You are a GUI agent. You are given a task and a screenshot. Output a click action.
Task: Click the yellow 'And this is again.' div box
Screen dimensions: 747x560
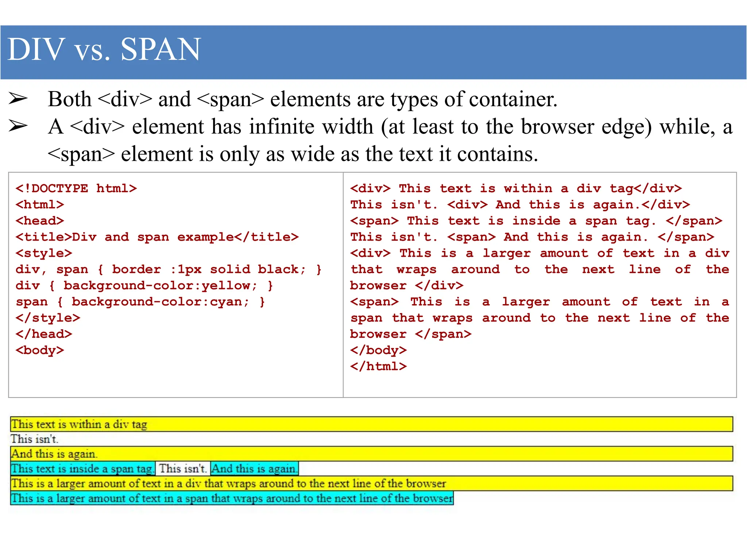(x=372, y=454)
